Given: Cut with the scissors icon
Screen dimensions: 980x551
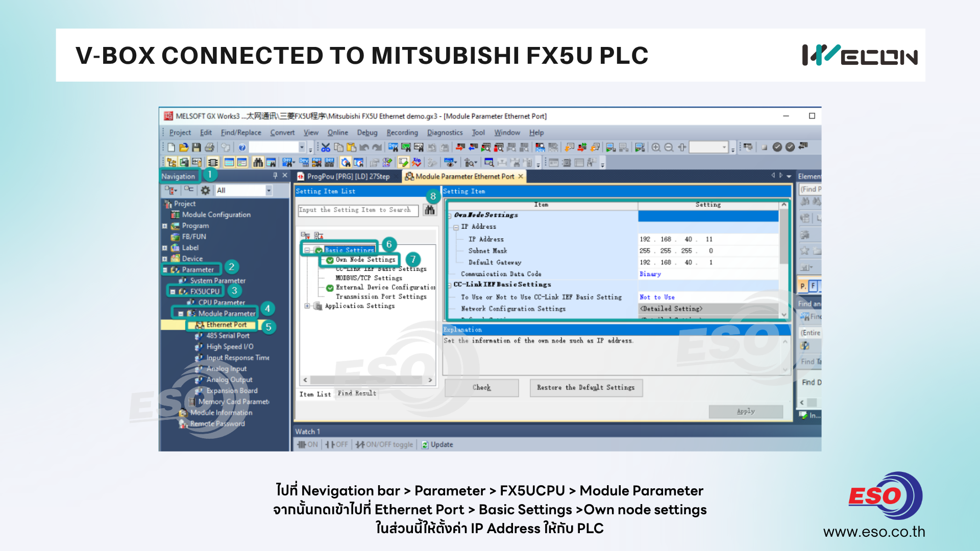Looking at the screenshot, I should pos(325,147).
